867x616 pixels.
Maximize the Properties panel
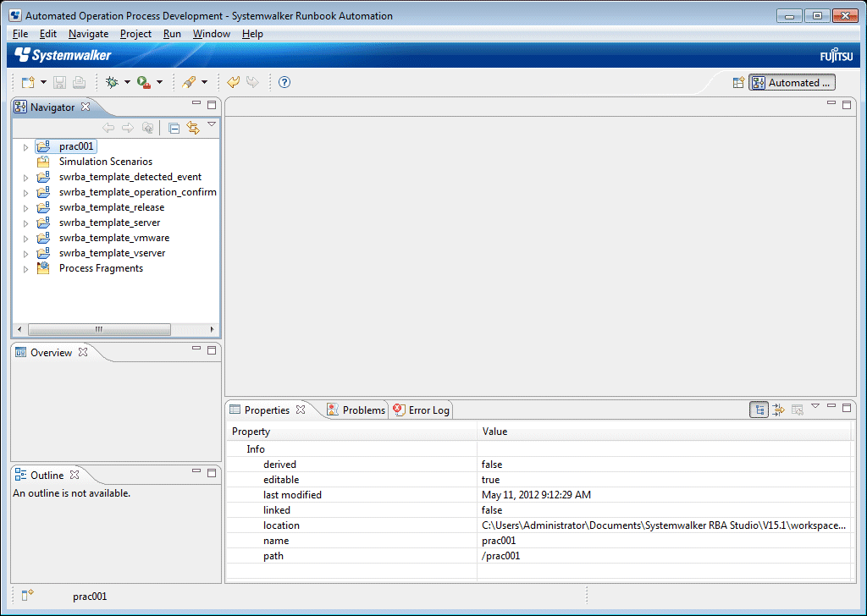point(847,408)
